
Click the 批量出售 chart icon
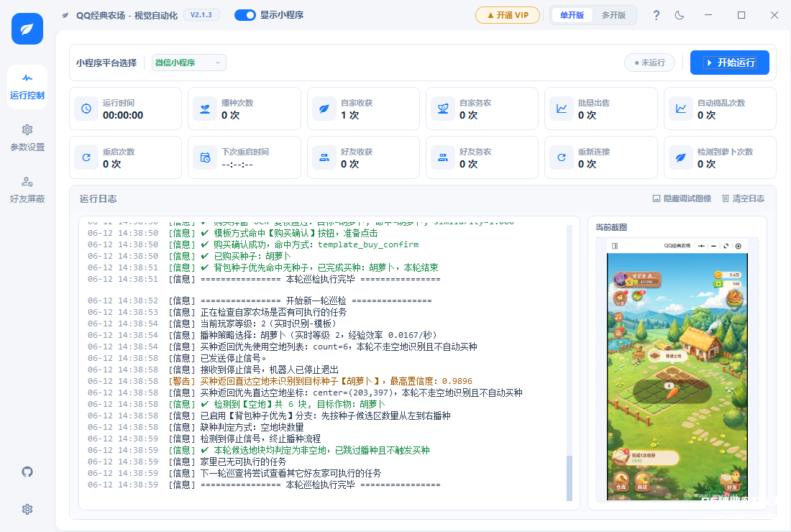click(562, 109)
